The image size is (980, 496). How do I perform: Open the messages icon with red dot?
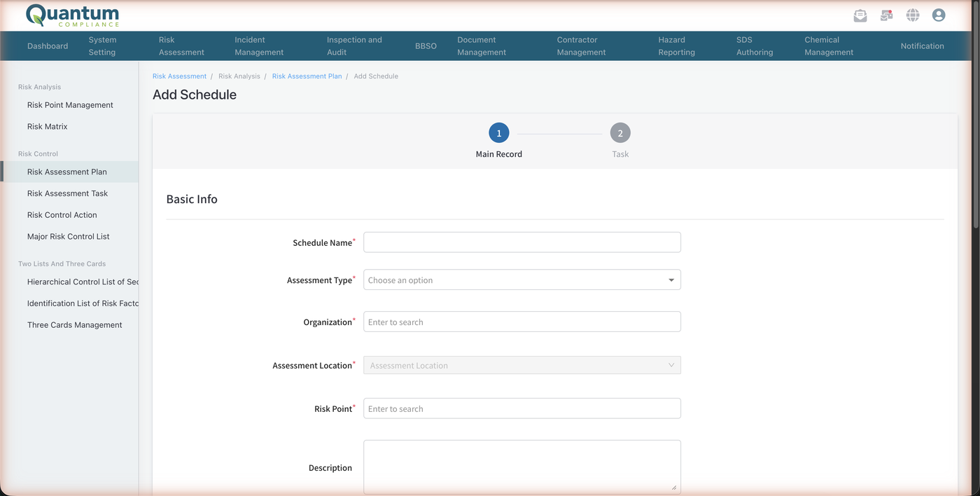pos(886,15)
